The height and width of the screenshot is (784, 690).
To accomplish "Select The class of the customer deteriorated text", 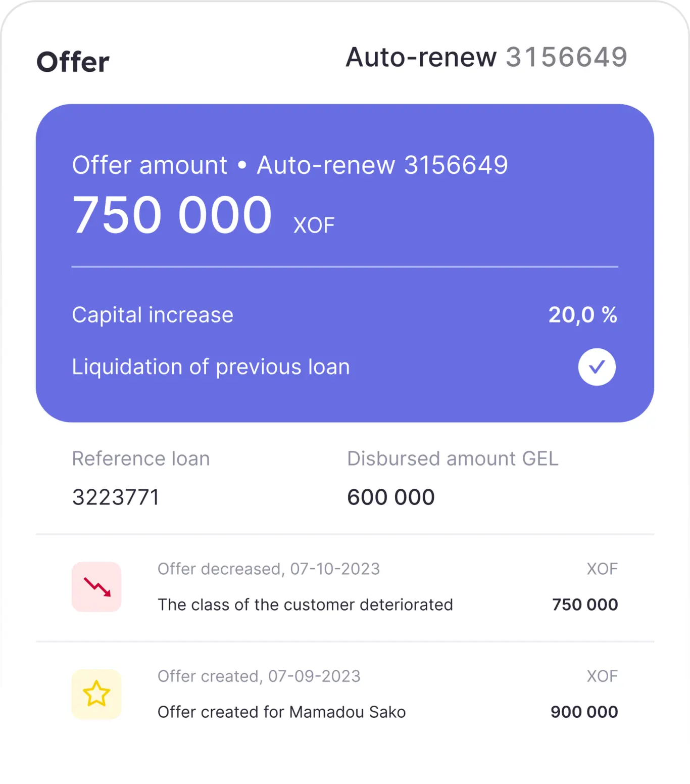I will click(305, 605).
